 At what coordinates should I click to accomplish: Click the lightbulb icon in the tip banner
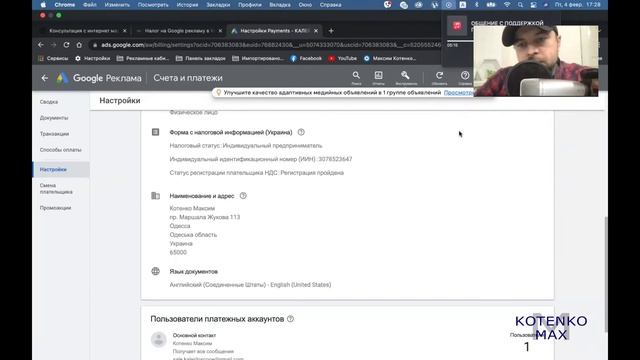(x=218, y=93)
